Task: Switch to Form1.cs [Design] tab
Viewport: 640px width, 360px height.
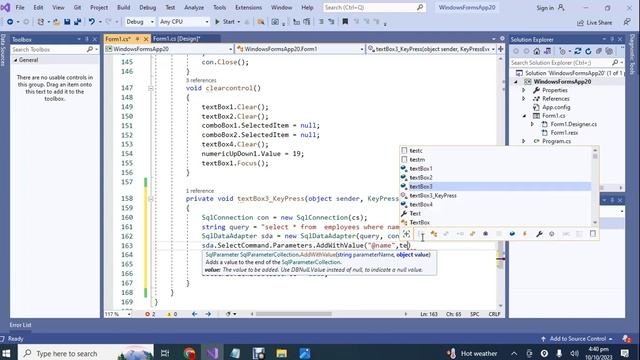Action: pos(176,39)
